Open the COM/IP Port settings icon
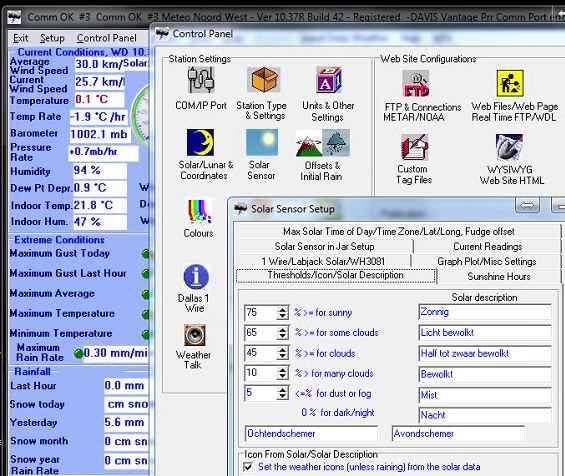This screenshot has width=565, height=476. pos(201,80)
